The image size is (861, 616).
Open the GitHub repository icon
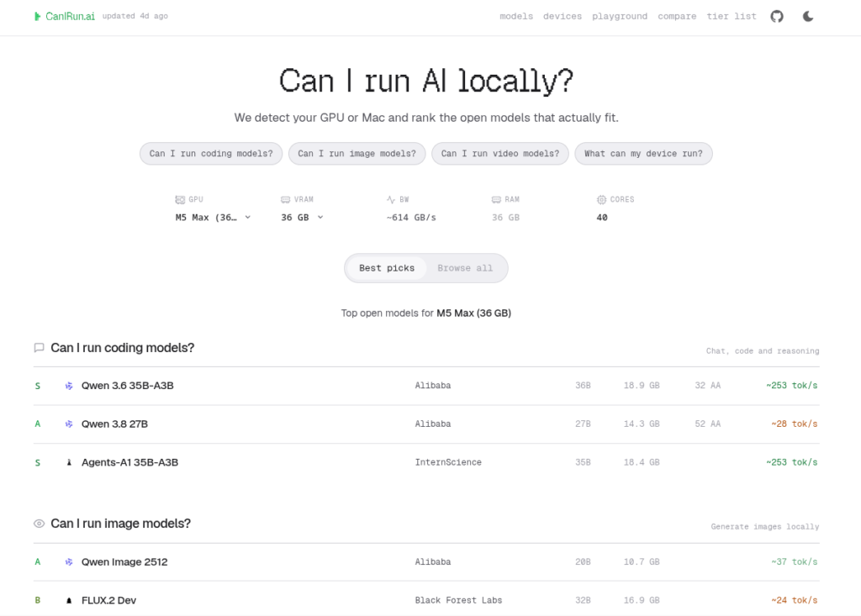776,17
